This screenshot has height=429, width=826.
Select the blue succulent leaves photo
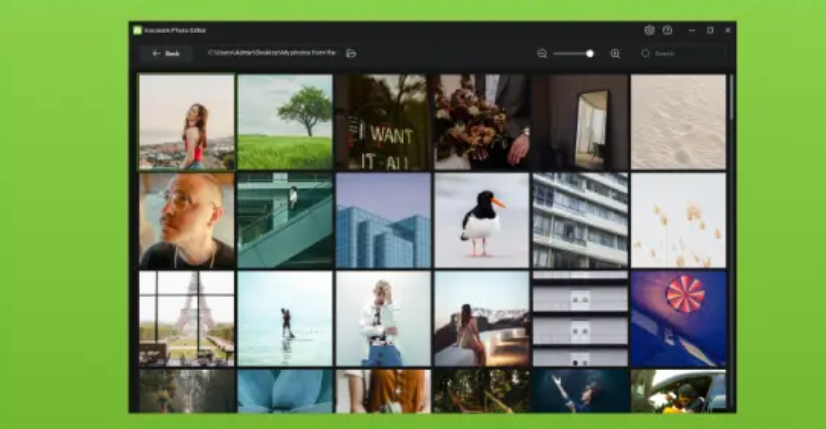285,391
